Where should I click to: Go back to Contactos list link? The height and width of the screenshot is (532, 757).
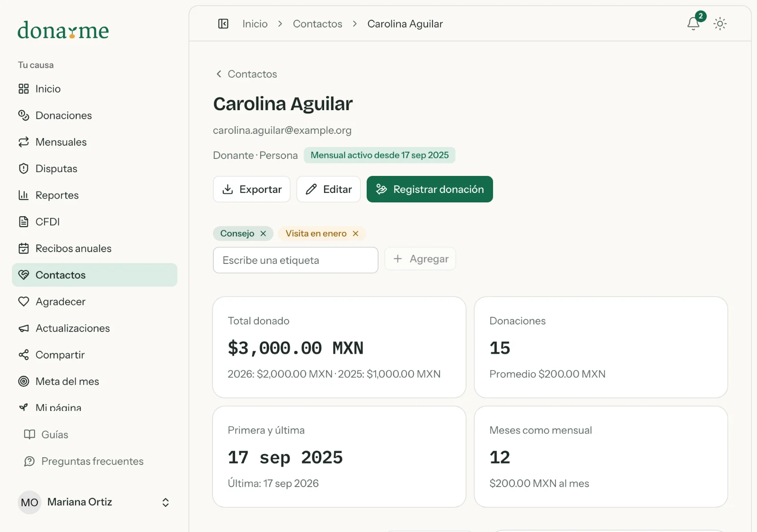[246, 74]
